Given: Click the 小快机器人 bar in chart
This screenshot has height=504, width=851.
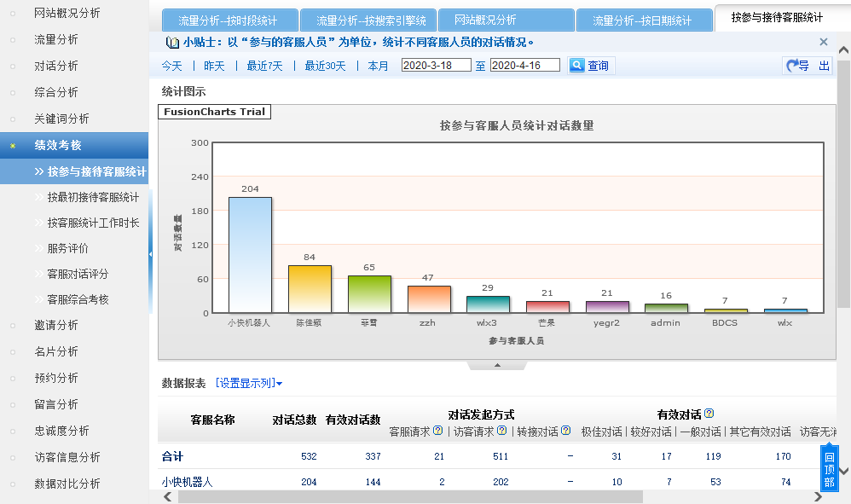Looking at the screenshot, I should (250, 255).
